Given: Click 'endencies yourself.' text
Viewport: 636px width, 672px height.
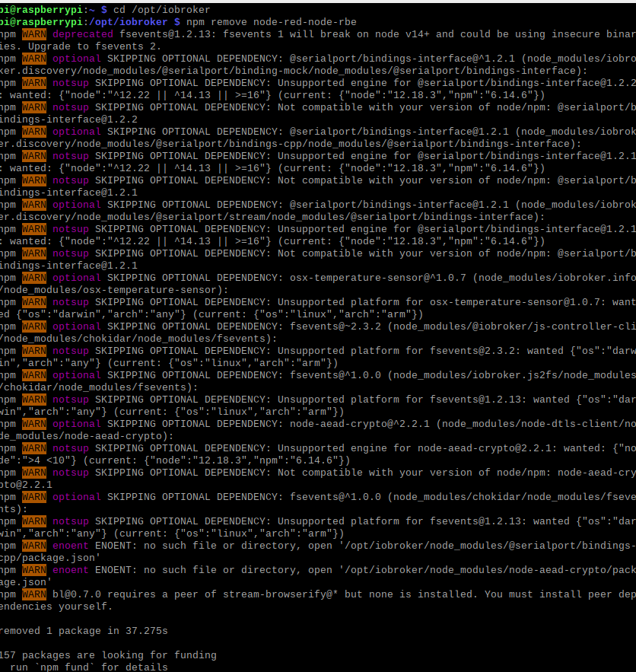Looking at the screenshot, I should pos(56,607).
